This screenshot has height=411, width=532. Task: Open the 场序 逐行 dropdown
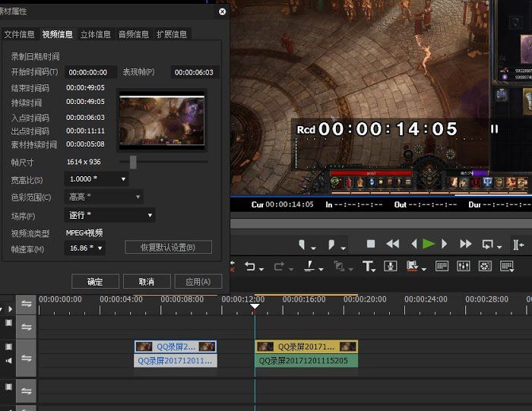[109, 215]
